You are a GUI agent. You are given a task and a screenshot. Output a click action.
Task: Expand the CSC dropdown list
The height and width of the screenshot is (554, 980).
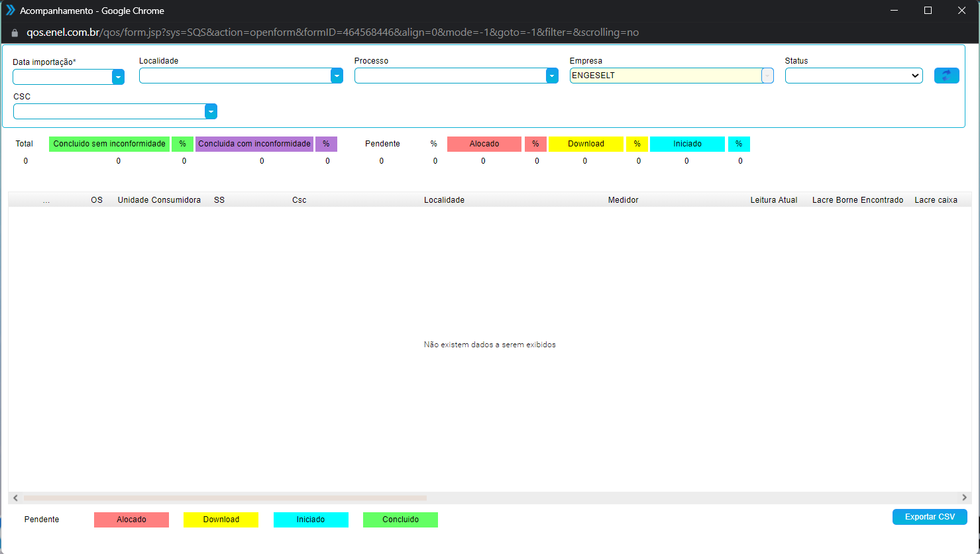(211, 111)
